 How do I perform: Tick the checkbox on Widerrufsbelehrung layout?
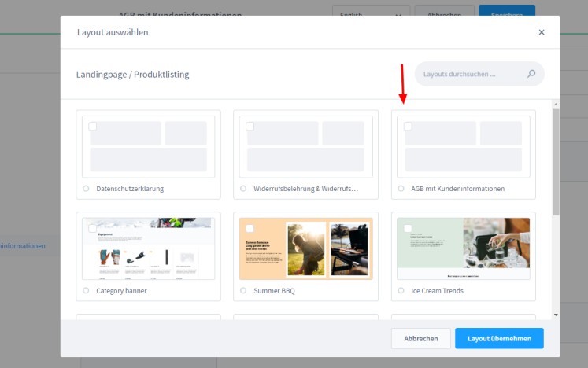point(250,126)
